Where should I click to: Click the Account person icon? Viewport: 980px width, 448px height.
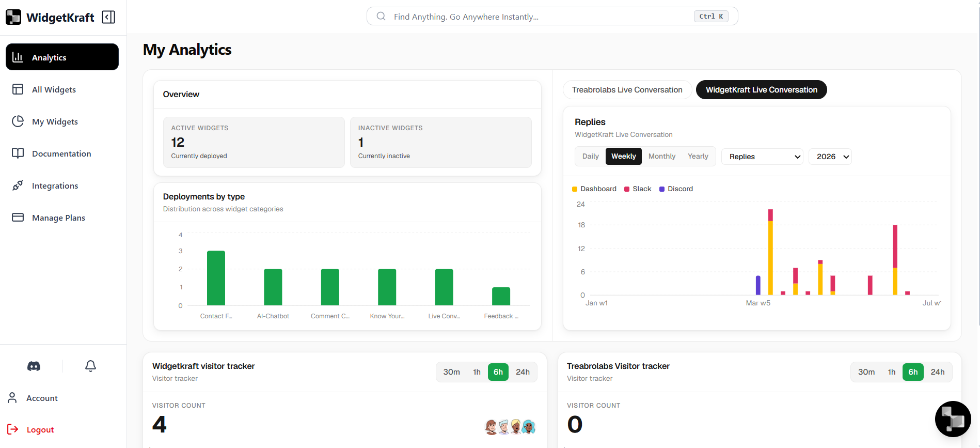click(x=12, y=398)
